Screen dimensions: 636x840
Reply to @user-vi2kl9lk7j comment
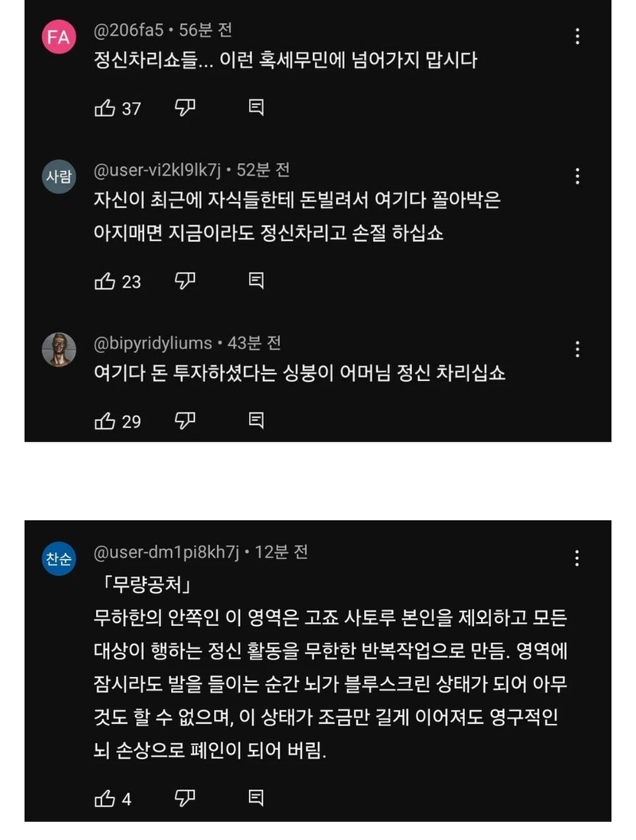coord(256,281)
